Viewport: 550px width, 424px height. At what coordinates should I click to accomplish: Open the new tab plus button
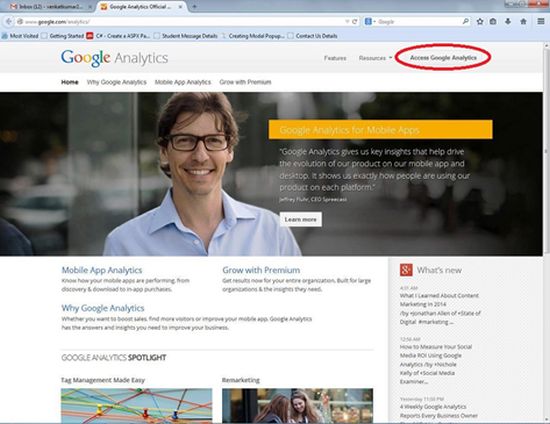(194, 6)
